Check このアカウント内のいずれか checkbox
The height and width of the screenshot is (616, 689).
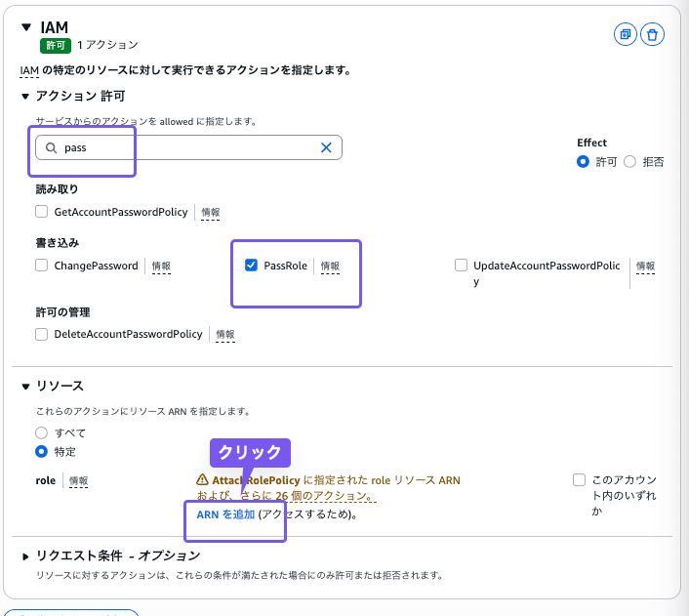(x=579, y=479)
